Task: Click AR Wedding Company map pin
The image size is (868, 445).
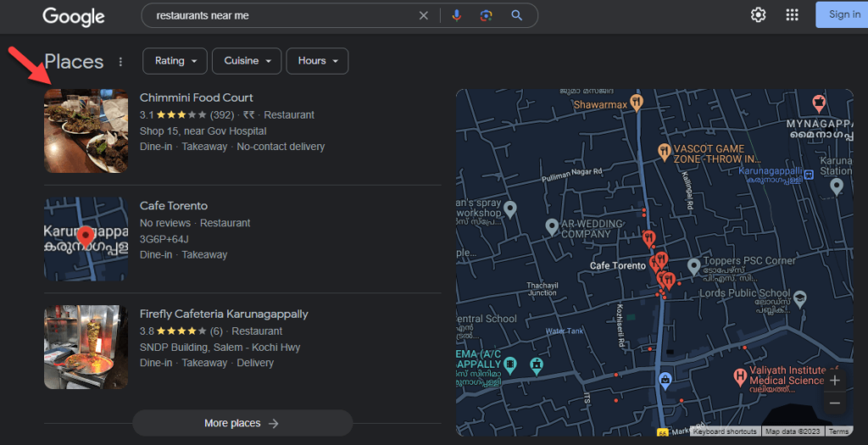Action: pos(551,226)
